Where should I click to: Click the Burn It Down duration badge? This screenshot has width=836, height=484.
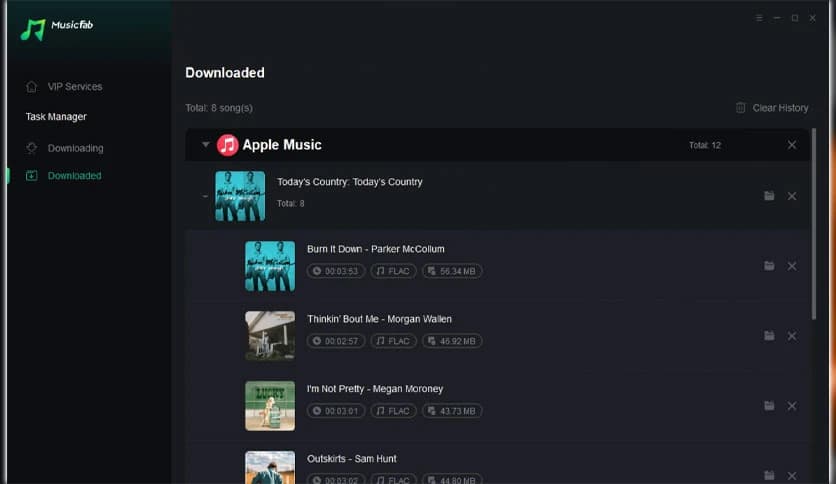pyautogui.click(x=336, y=271)
